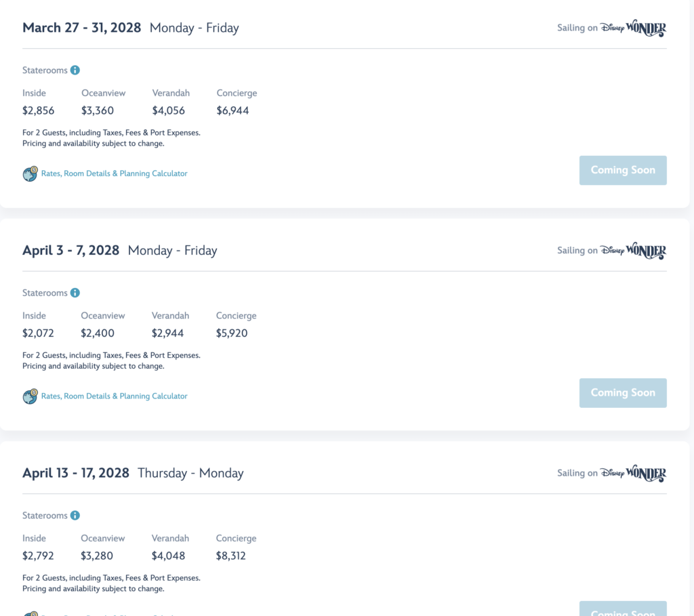Screen dimensions: 694x616
Task: Click Disney Wonder logo on April 3 sailing
Action: pyautogui.click(x=634, y=251)
